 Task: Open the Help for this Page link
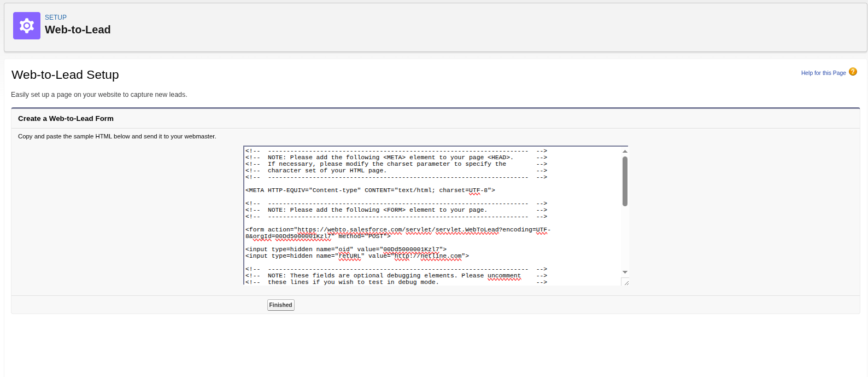pos(823,73)
